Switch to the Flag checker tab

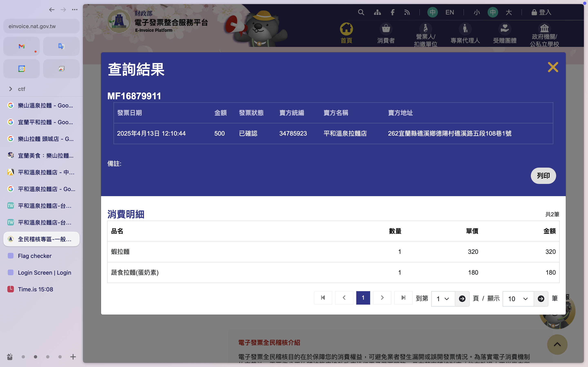pyautogui.click(x=35, y=256)
